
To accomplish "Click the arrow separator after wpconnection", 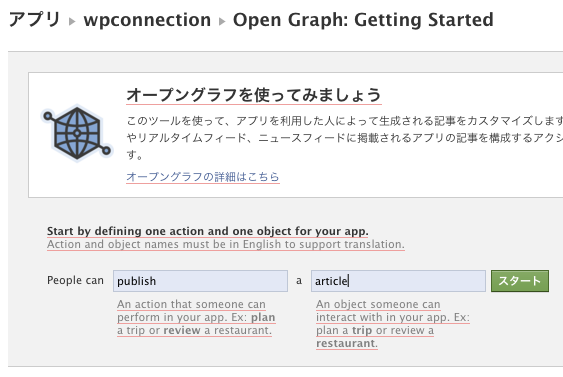I will coord(222,22).
